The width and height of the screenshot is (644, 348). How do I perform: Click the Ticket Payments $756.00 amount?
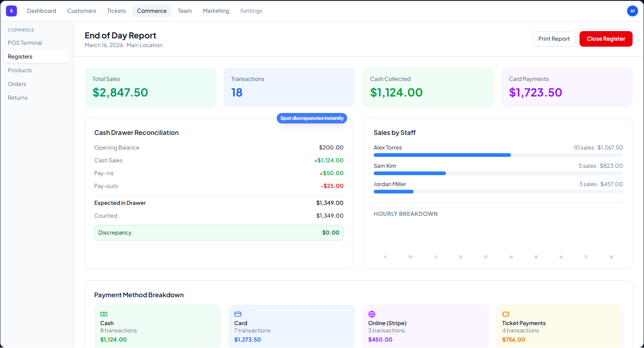tap(514, 340)
